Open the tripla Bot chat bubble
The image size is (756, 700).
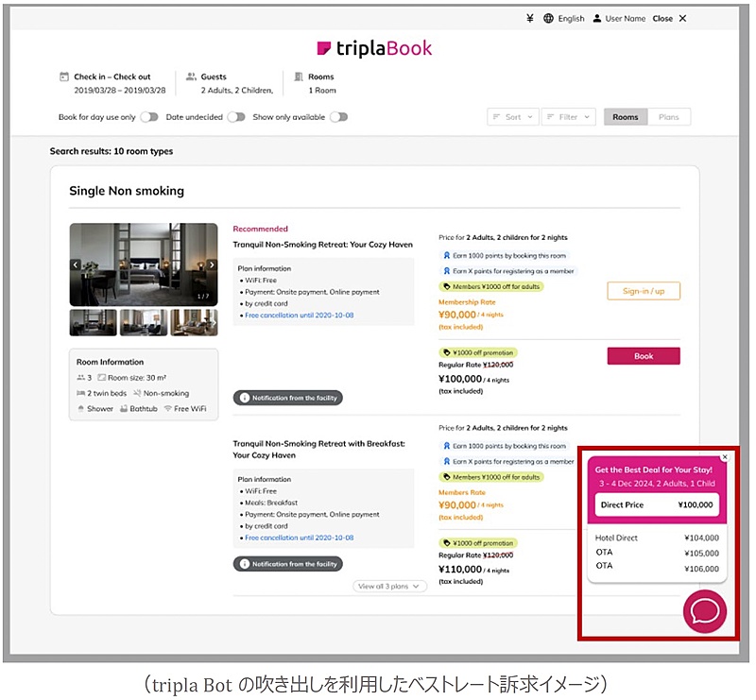point(705,611)
